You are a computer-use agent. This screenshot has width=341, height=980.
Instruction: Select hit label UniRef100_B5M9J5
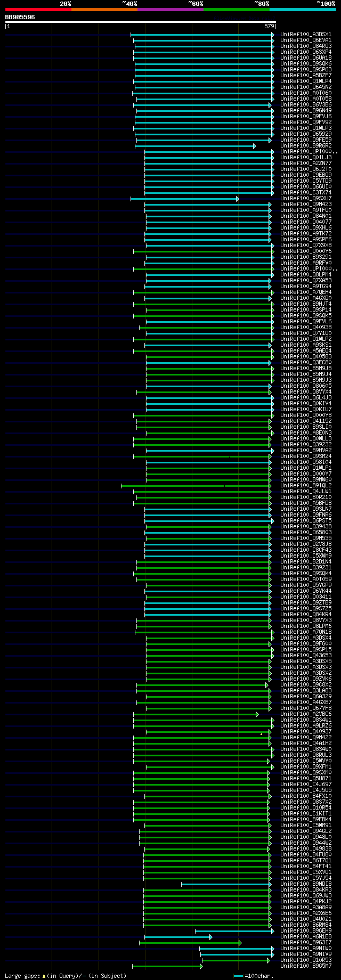point(306,368)
